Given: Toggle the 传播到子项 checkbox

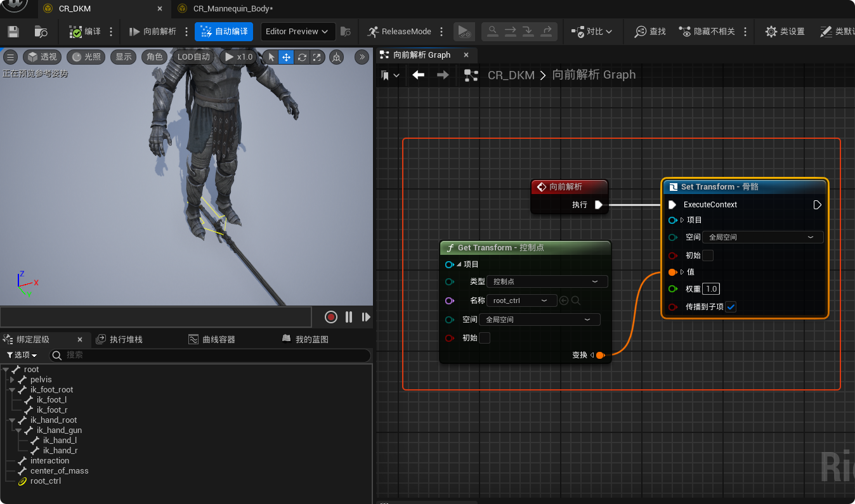Looking at the screenshot, I should click(731, 307).
